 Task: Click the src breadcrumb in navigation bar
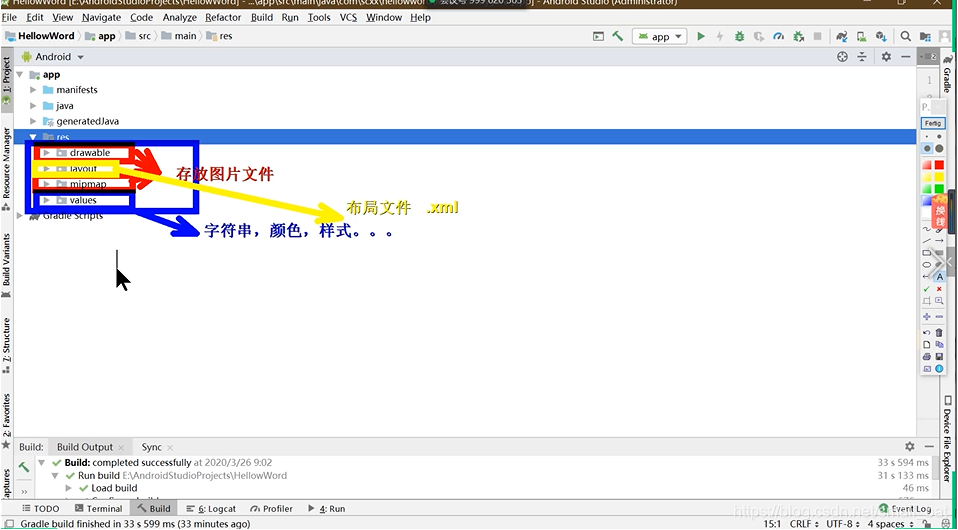point(138,36)
